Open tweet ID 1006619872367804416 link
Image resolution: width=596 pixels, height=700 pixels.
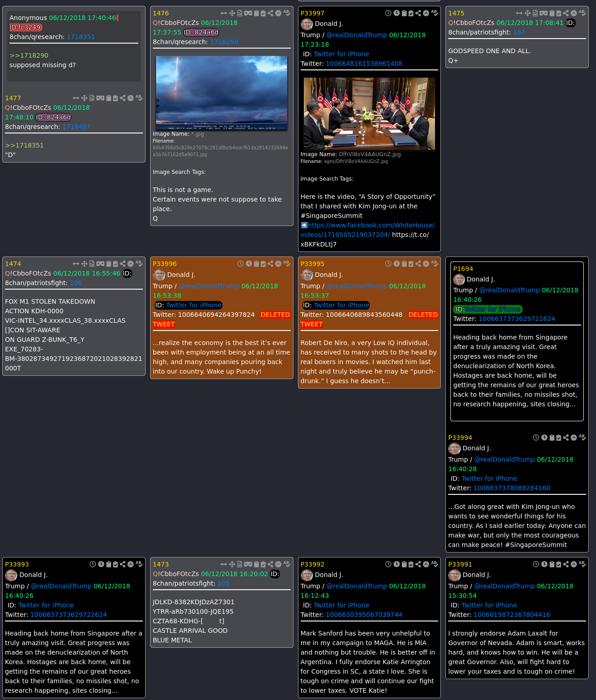click(x=512, y=615)
